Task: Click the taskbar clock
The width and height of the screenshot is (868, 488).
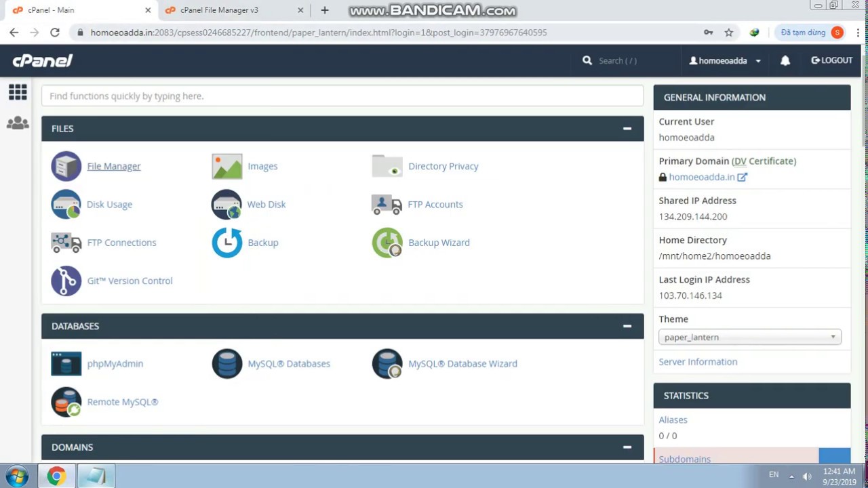Action: (839, 476)
